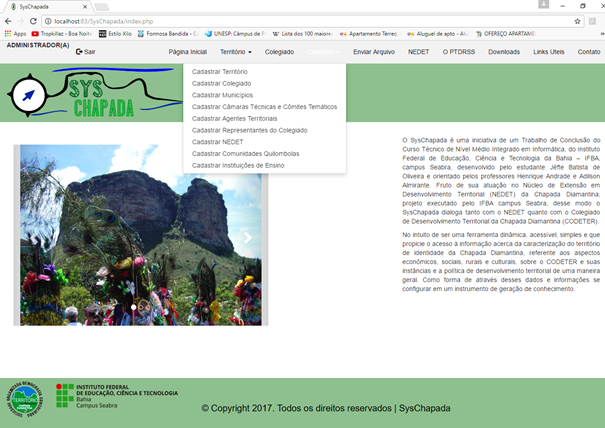The width and height of the screenshot is (605, 428).
Task: Click the Sair logout icon
Action: click(x=79, y=51)
